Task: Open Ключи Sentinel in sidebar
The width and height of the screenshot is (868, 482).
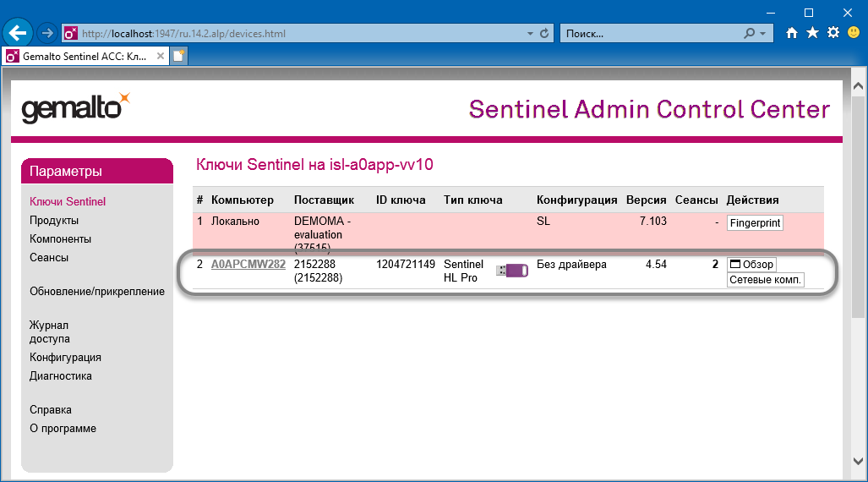Action: click(x=68, y=201)
